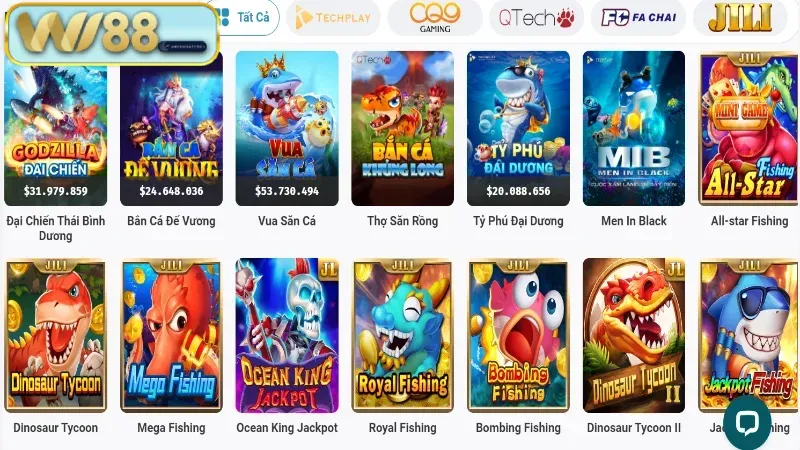Viewport: 800px width, 450px height.
Task: Choose the FA CHAI provider logo
Action: (x=638, y=18)
